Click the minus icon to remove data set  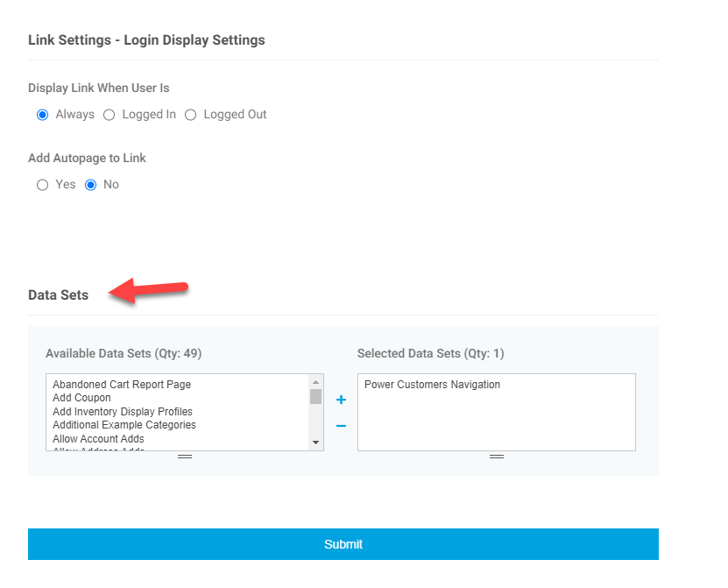click(342, 426)
